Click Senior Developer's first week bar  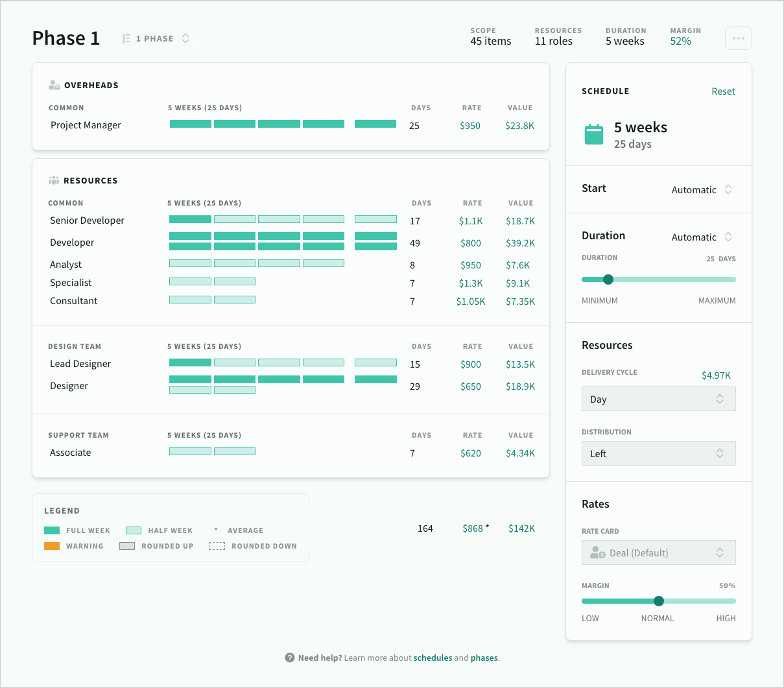pos(190,220)
